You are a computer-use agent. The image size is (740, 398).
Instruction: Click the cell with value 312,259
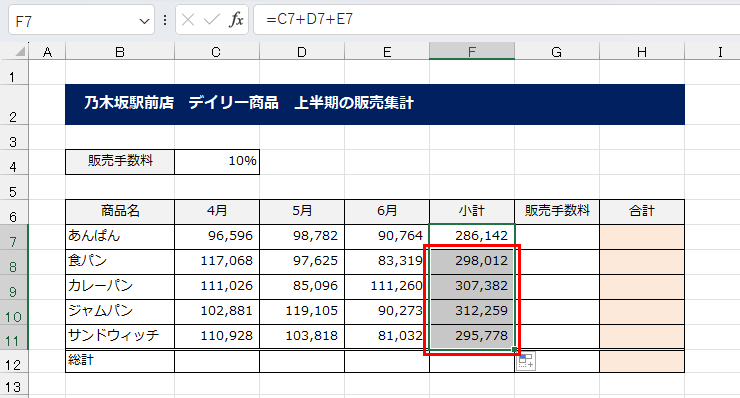coord(472,312)
